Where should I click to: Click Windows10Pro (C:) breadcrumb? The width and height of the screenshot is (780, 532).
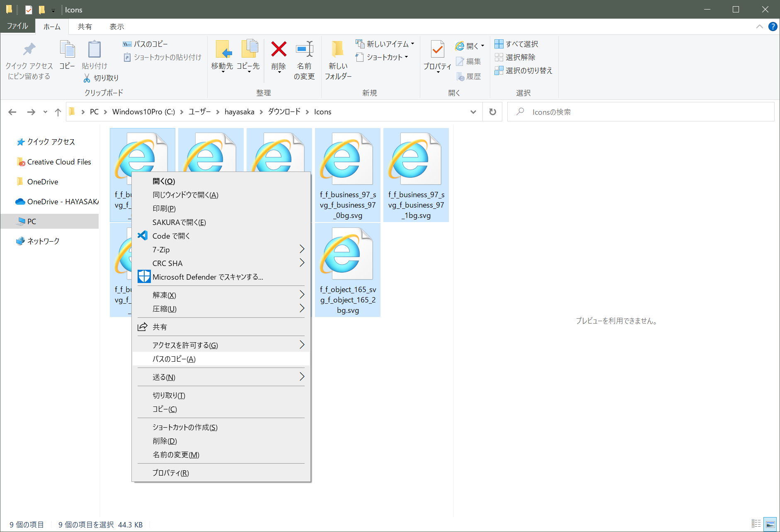(143, 112)
